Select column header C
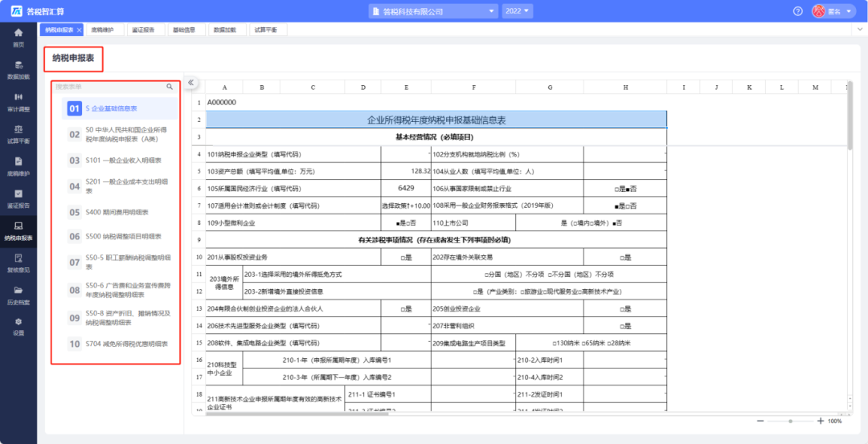This screenshot has width=868, height=444. 312,88
